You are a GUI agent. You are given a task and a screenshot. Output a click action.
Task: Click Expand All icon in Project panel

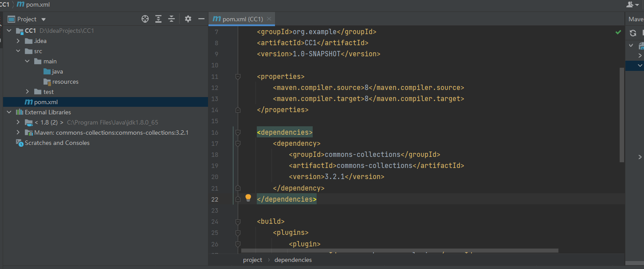158,19
